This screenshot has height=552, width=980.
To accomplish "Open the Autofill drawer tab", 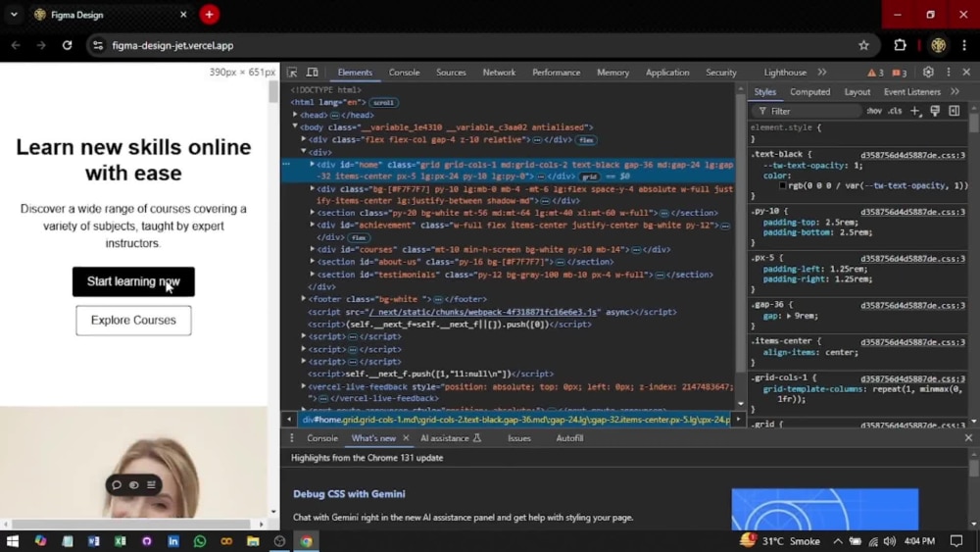I will tap(569, 438).
